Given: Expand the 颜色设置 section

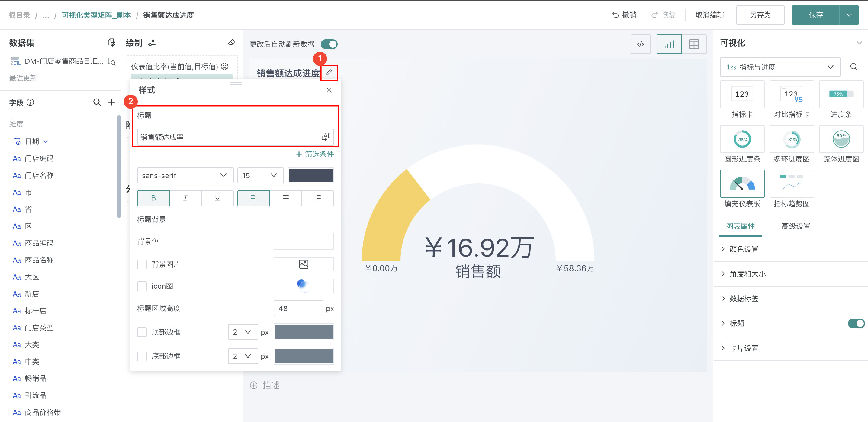Looking at the screenshot, I should (x=744, y=249).
